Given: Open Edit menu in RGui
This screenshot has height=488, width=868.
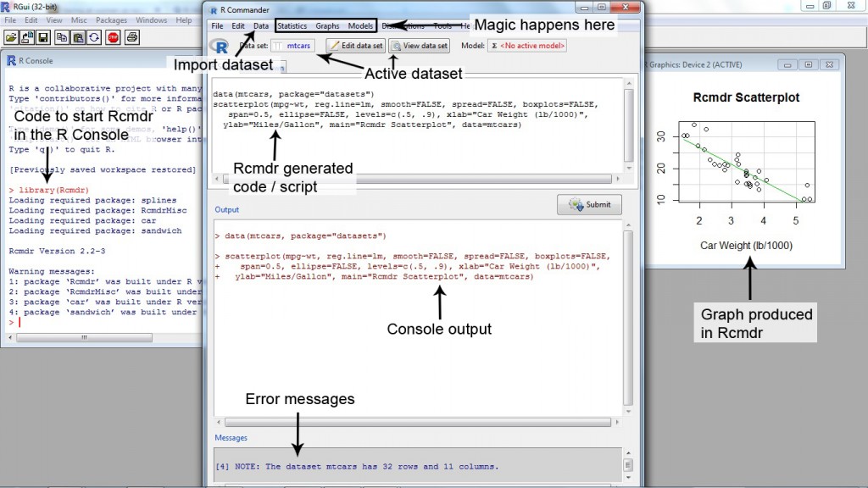Looking at the screenshot, I should click(31, 20).
